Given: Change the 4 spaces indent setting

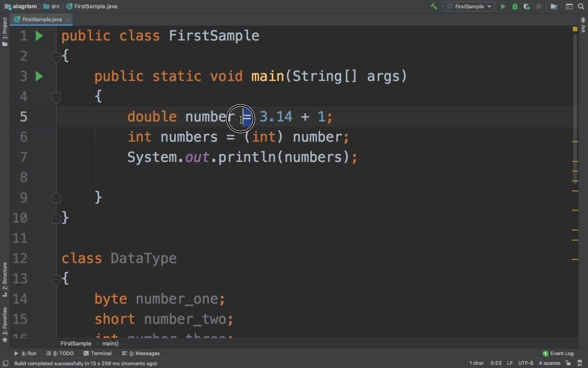Looking at the screenshot, I should click(x=549, y=363).
